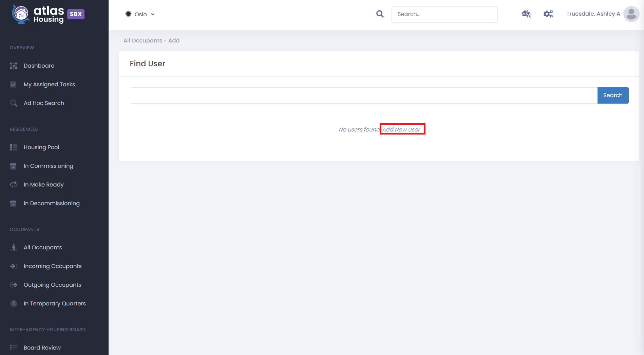Click the OVERVIEW section label
The height and width of the screenshot is (355, 644).
22,48
